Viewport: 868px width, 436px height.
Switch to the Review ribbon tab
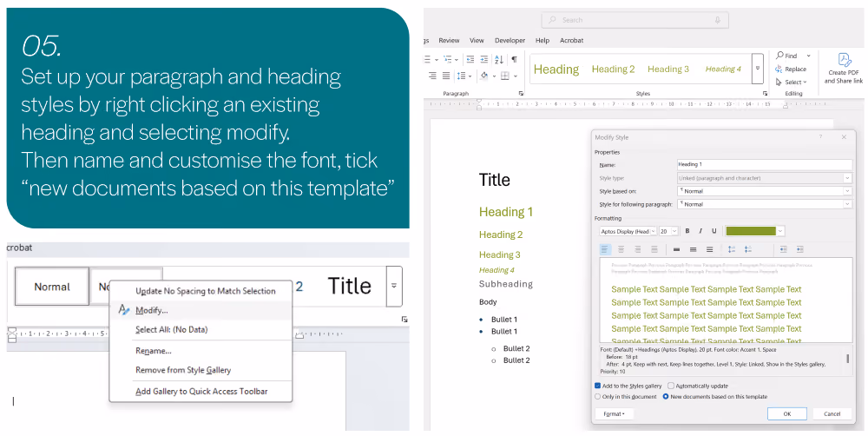(x=449, y=41)
